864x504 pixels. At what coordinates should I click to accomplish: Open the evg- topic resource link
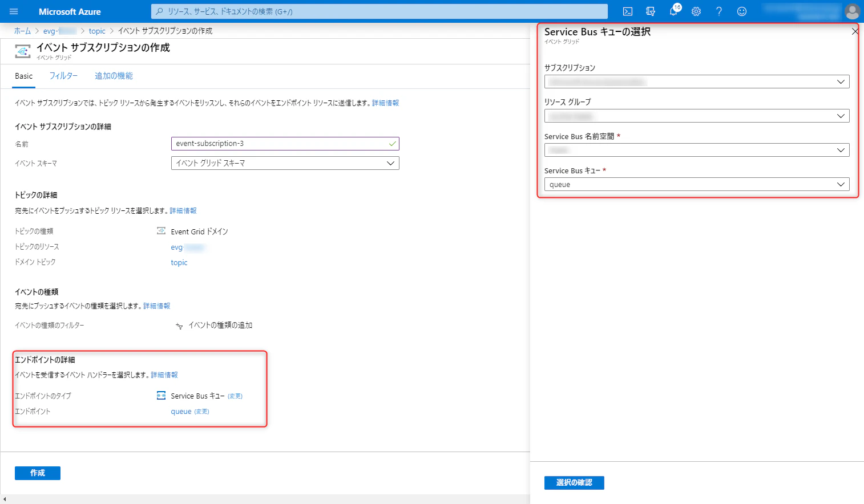[188, 247]
